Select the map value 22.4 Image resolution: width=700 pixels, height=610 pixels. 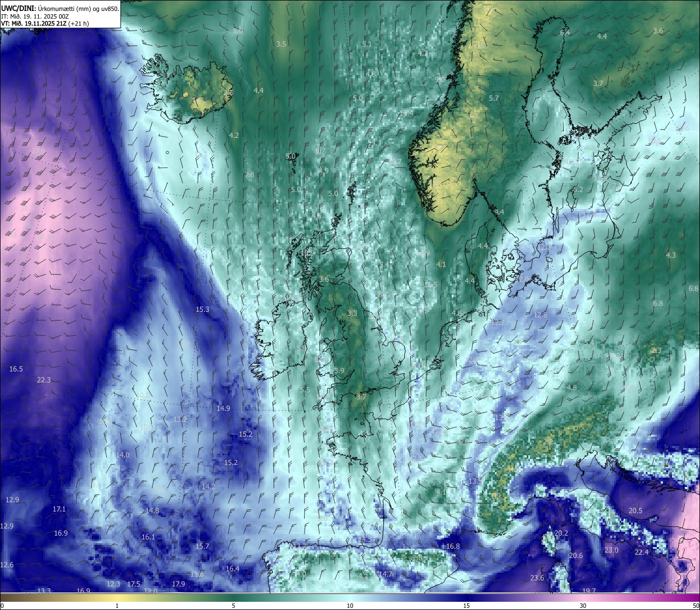(x=641, y=552)
